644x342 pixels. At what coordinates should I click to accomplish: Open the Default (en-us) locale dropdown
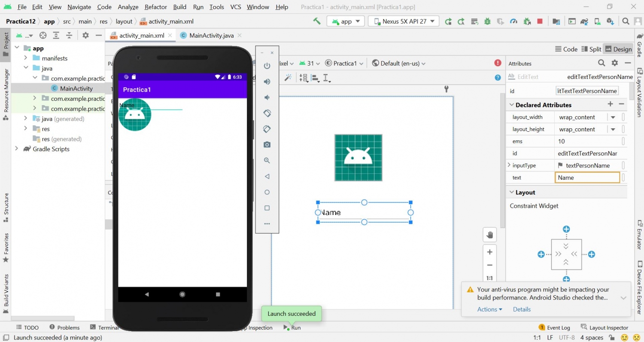point(399,64)
